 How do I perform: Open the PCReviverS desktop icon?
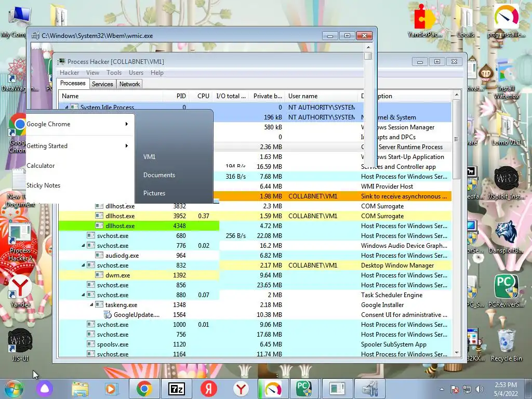coord(506,291)
